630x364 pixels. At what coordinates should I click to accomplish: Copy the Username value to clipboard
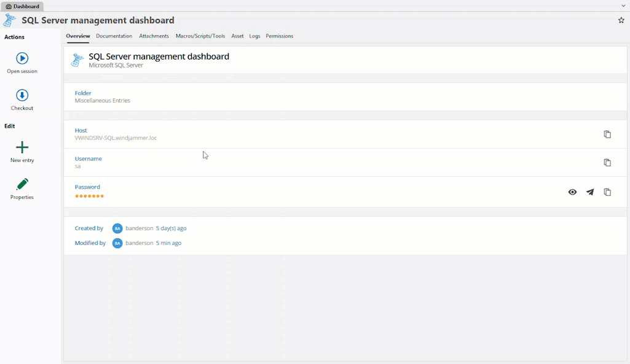[x=607, y=163]
